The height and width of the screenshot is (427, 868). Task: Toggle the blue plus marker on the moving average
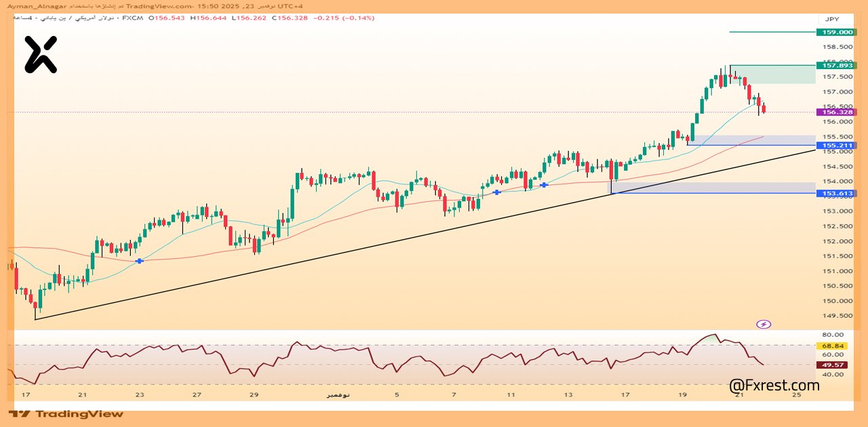(x=138, y=260)
